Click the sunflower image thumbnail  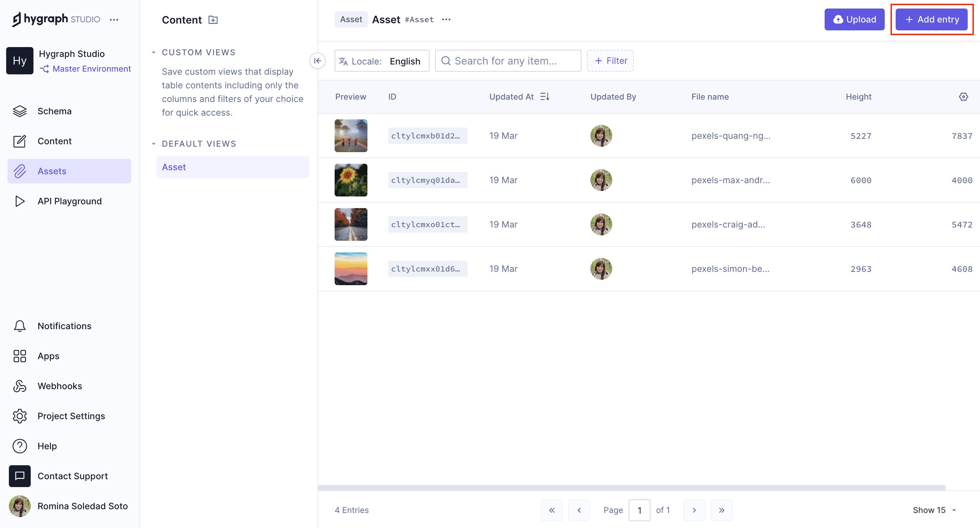click(351, 180)
